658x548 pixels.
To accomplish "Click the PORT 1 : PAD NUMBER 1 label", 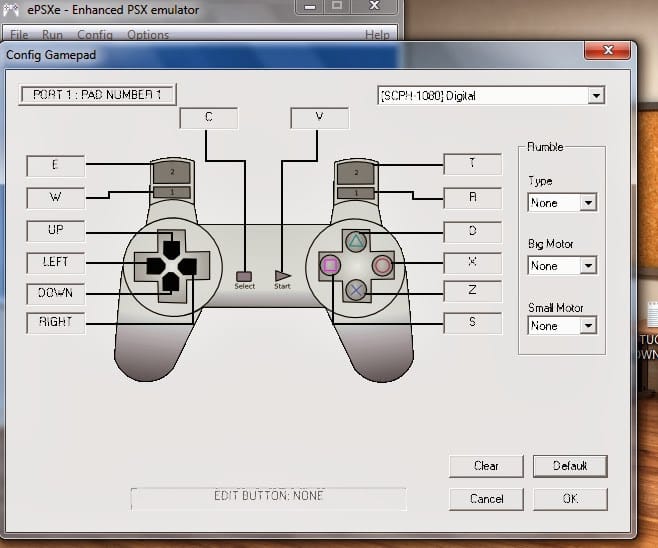I will [97, 94].
